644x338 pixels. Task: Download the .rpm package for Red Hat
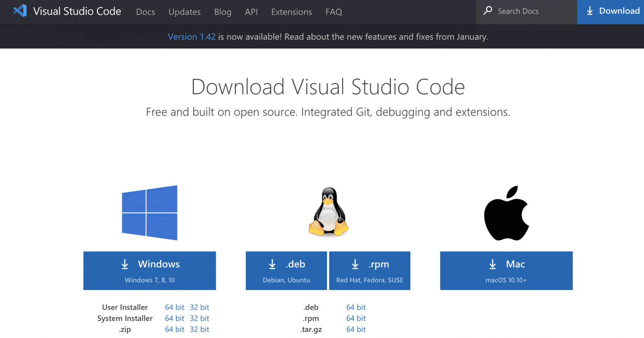[370, 270]
